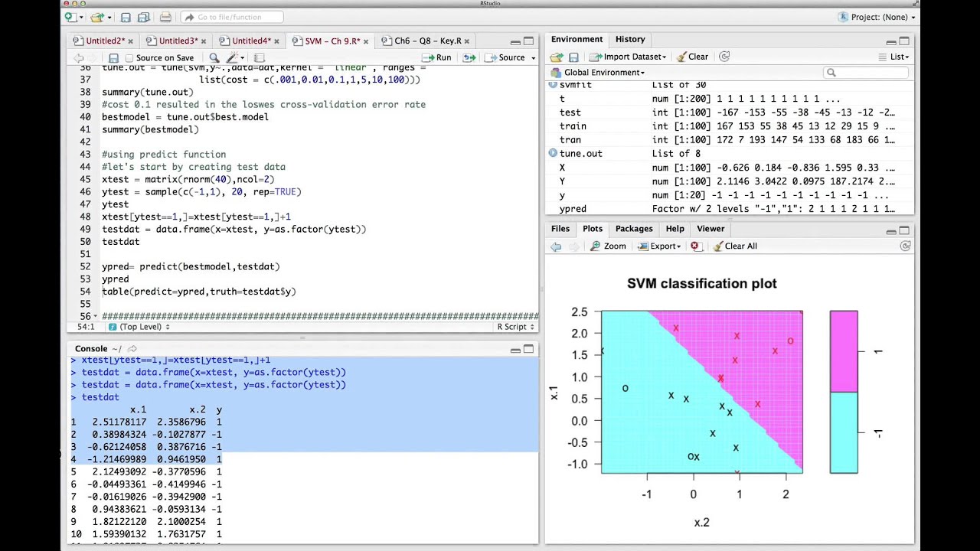This screenshot has height=551, width=980.
Task: Save script with the editor toolbar disk icon
Action: coord(113,57)
